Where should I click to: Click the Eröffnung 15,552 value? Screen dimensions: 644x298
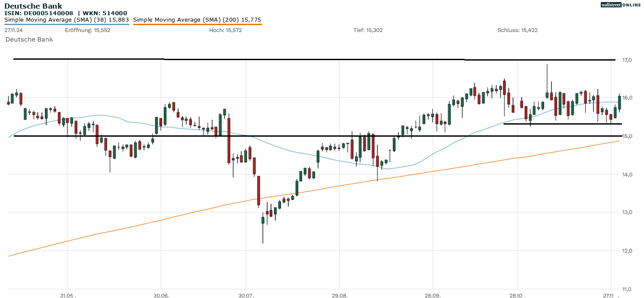click(x=81, y=30)
